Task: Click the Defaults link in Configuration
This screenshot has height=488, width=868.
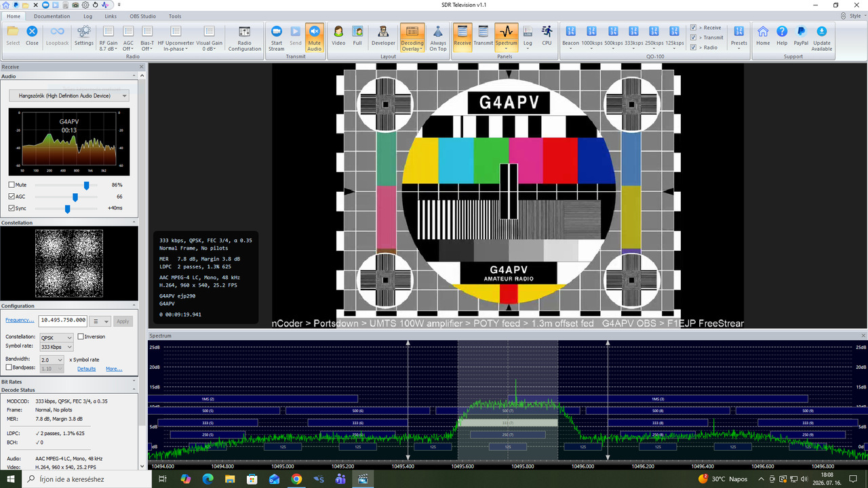Action: click(86, 369)
